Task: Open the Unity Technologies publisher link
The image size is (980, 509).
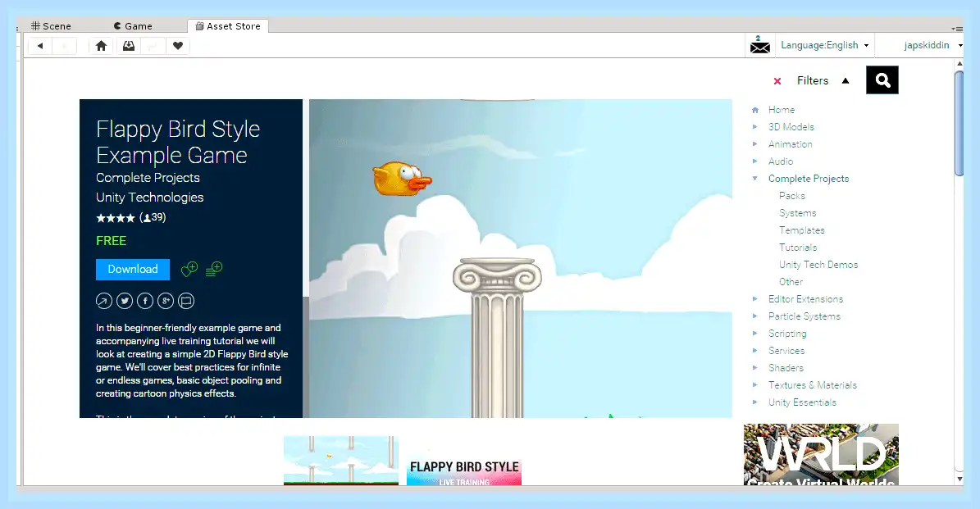Action: click(150, 198)
